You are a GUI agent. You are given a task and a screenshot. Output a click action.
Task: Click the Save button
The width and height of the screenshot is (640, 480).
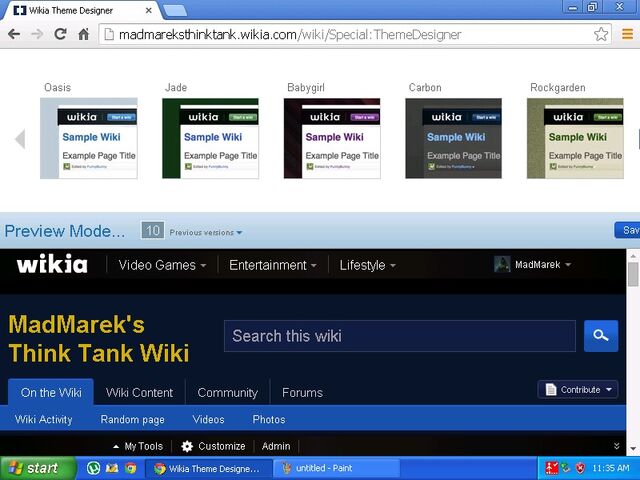627,231
